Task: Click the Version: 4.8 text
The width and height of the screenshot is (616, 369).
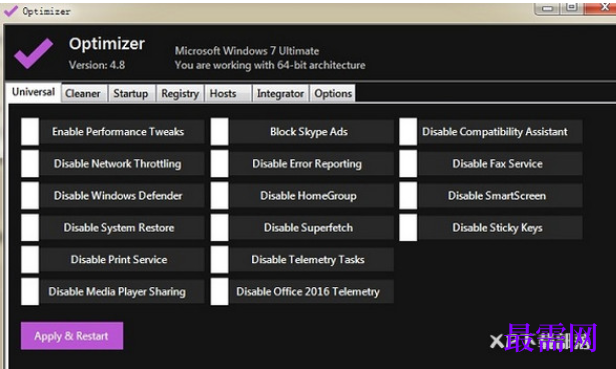Action: pyautogui.click(x=97, y=65)
